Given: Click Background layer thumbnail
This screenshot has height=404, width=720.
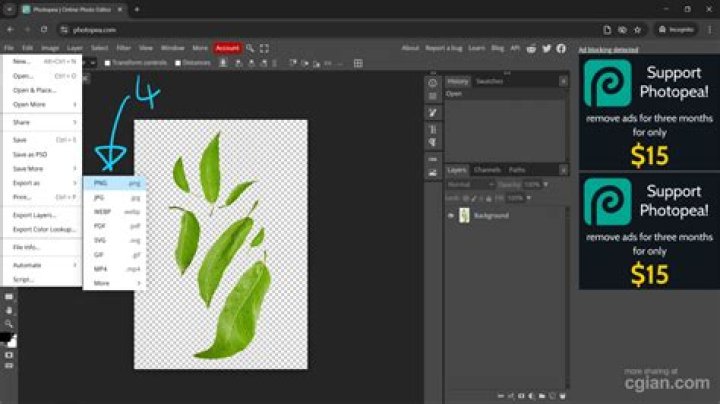Looking at the screenshot, I should click(464, 215).
